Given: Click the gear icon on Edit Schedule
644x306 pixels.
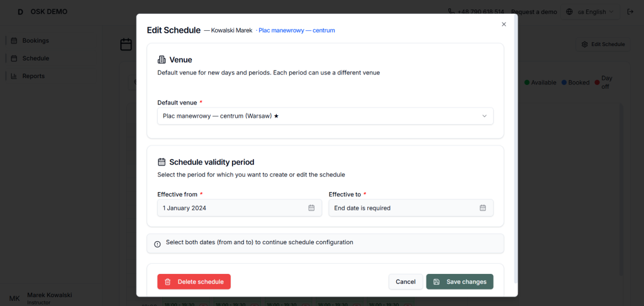Looking at the screenshot, I should 585,45.
